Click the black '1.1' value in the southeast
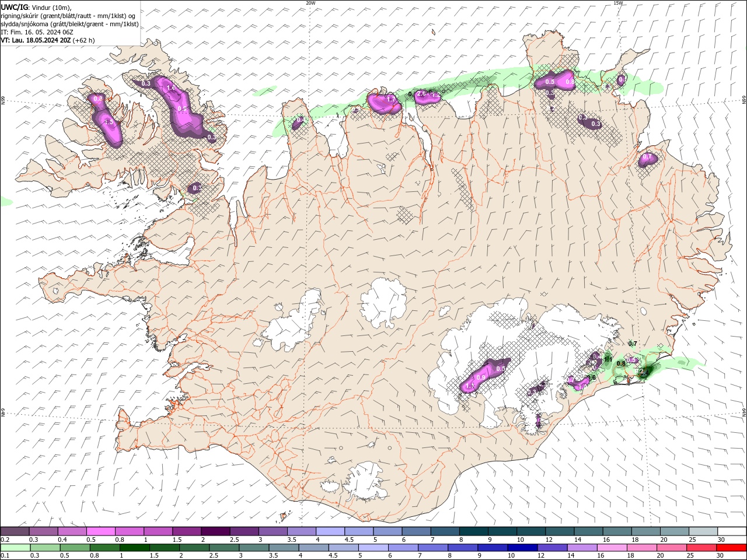The width and height of the screenshot is (747, 560). pos(608,359)
